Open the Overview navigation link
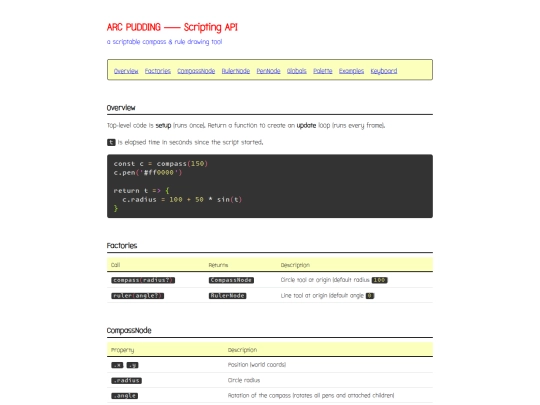This screenshot has width=540, height=405. point(126,71)
